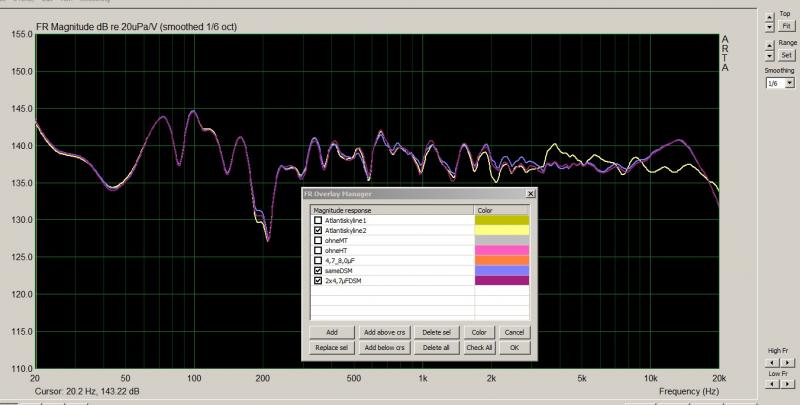Click the Low Fr left arrow
The image size is (800, 405).
click(x=770, y=384)
